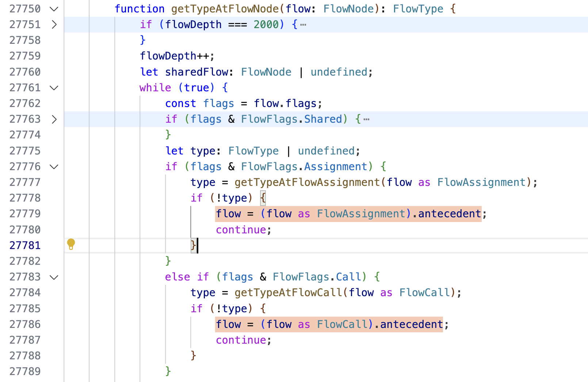Click the sharedFlow variable declaration
This screenshot has height=382, width=588.
(x=197, y=72)
